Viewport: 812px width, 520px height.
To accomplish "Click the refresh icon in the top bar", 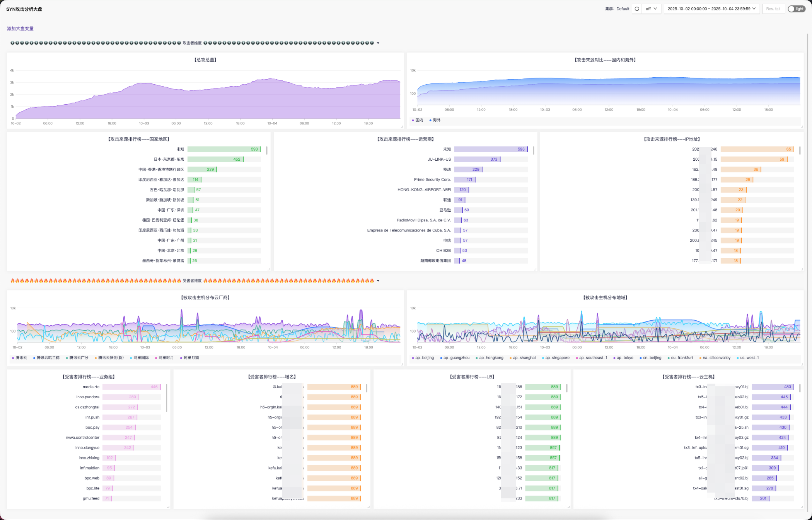I will 637,9.
